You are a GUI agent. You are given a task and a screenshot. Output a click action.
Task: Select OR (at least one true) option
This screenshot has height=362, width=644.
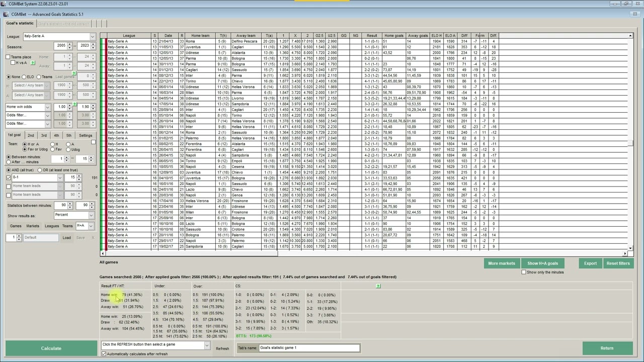pyautogui.click(x=40, y=170)
